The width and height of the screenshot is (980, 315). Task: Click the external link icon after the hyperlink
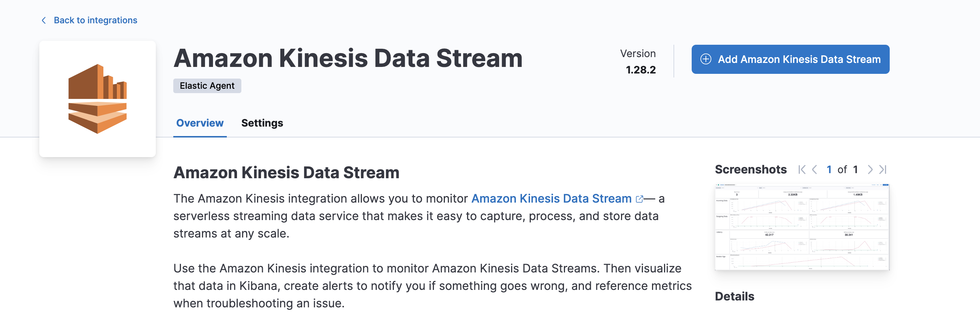pos(640,199)
